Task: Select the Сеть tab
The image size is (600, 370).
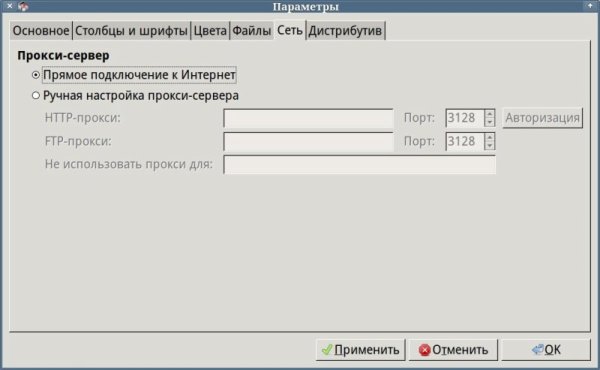Action: (290, 30)
